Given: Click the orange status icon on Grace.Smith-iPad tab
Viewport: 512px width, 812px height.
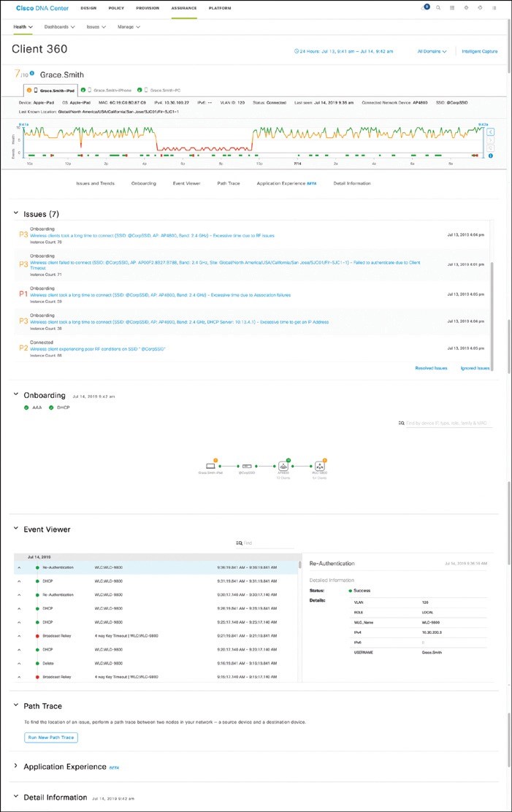Looking at the screenshot, I should pos(29,90).
